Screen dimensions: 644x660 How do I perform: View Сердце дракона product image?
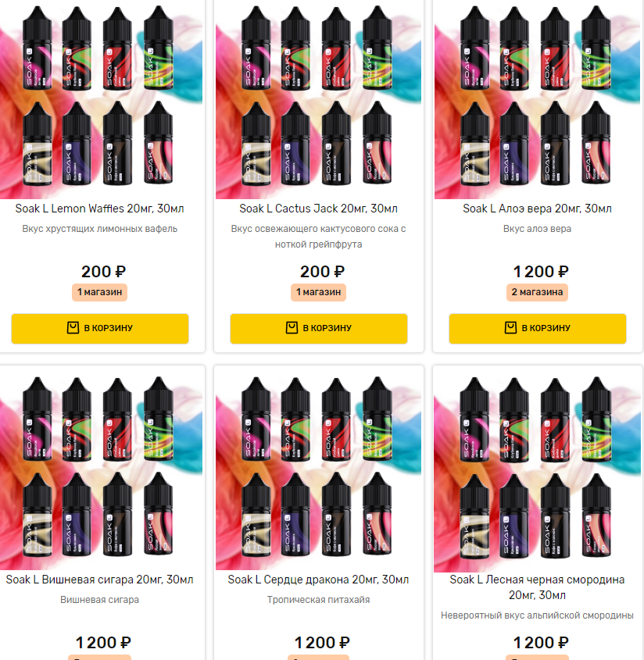click(x=318, y=469)
